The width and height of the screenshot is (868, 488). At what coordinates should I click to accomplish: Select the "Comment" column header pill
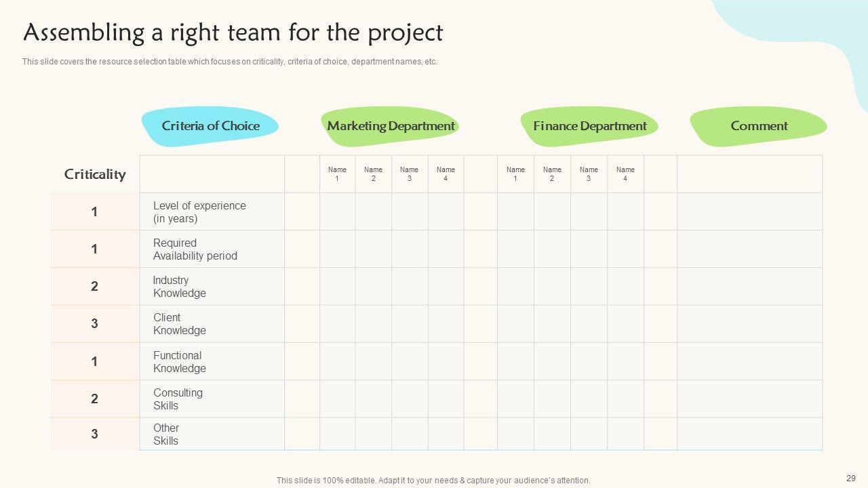click(x=759, y=126)
